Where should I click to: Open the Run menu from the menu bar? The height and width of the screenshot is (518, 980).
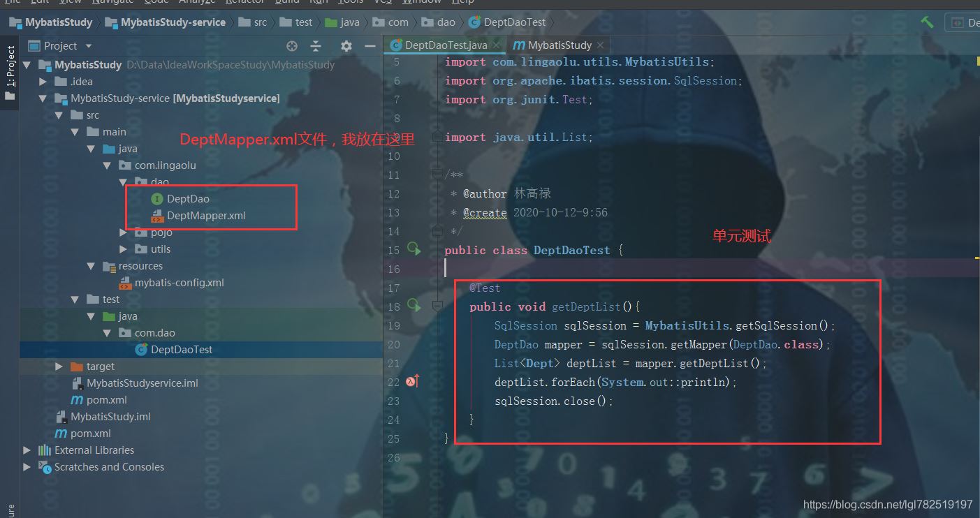click(x=319, y=2)
